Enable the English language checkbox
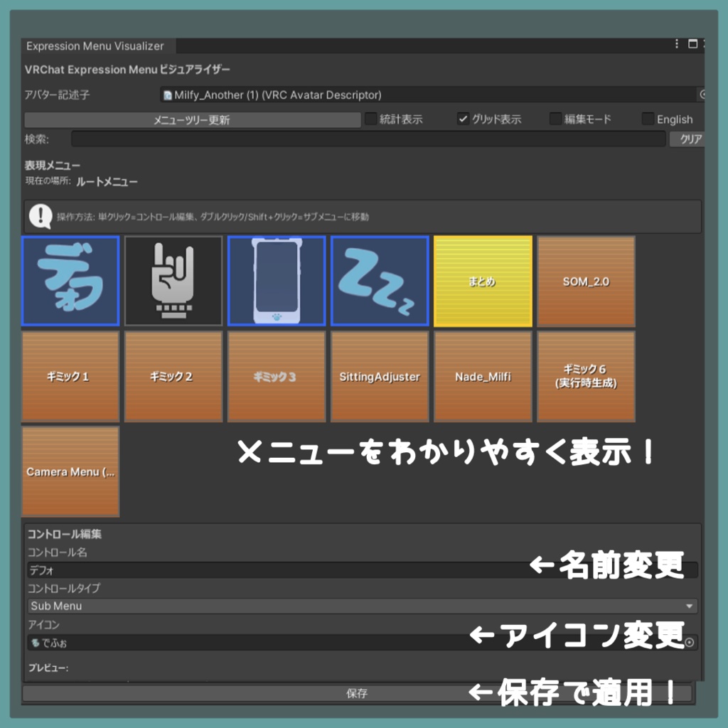728x728 pixels. [x=648, y=119]
